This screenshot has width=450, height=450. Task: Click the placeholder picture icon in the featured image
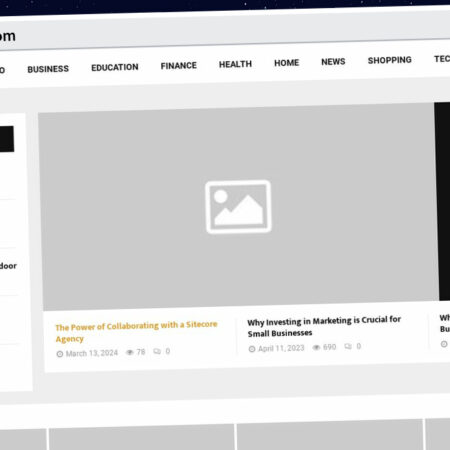tap(238, 207)
